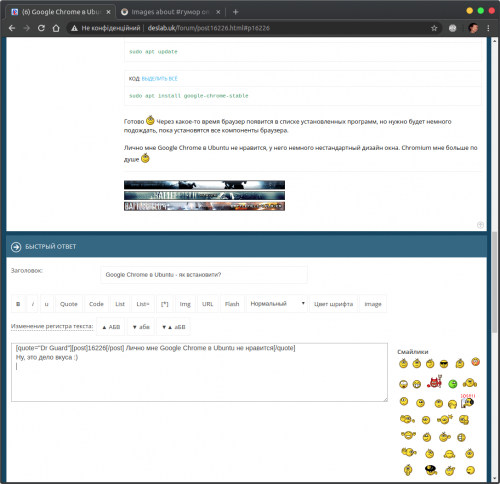Apply italic with the i button
The height and width of the screenshot is (484, 500).
33,304
